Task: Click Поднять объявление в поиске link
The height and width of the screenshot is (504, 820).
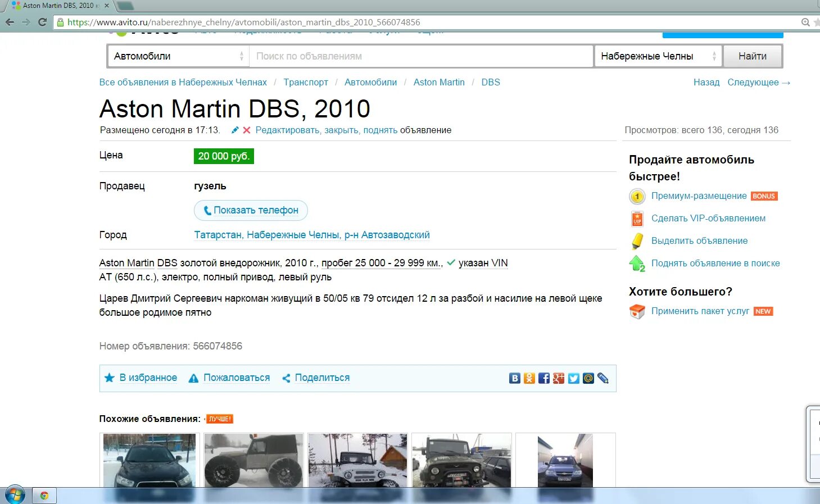Action: click(x=715, y=263)
